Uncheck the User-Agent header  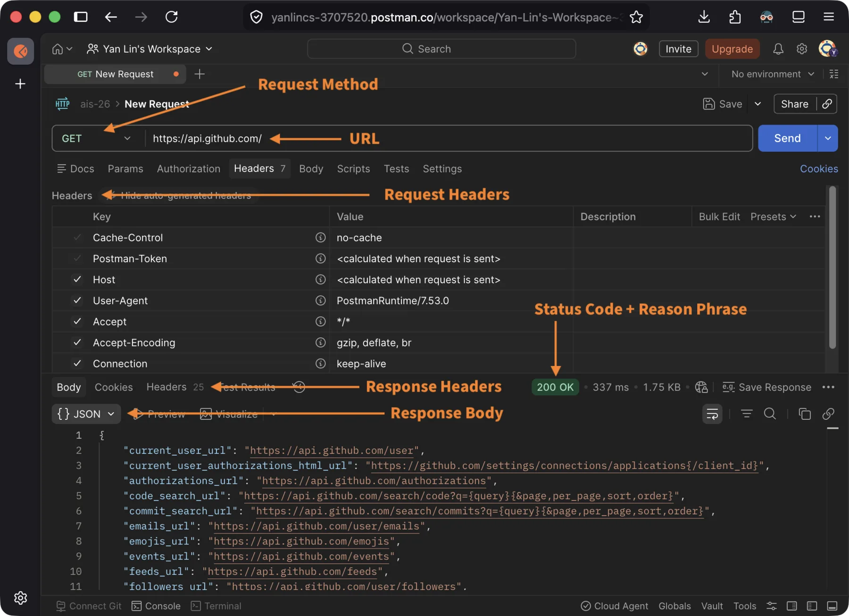click(77, 300)
